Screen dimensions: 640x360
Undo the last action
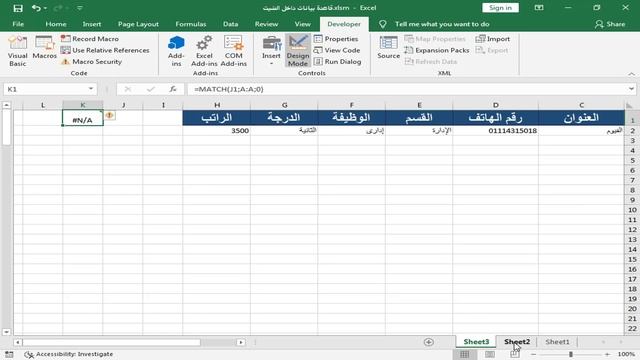(36, 8)
